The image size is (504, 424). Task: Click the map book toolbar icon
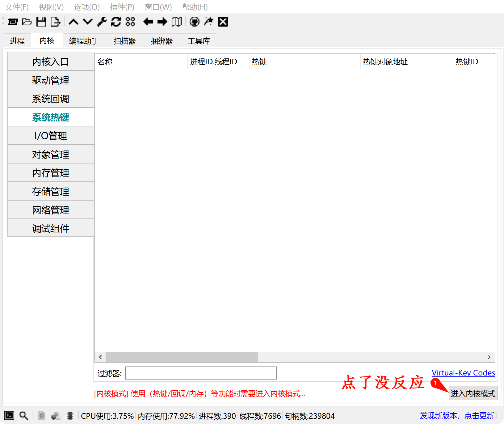point(177,22)
